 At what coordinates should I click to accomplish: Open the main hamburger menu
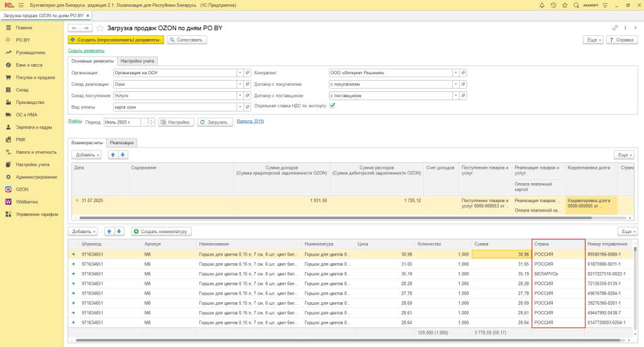[21, 6]
